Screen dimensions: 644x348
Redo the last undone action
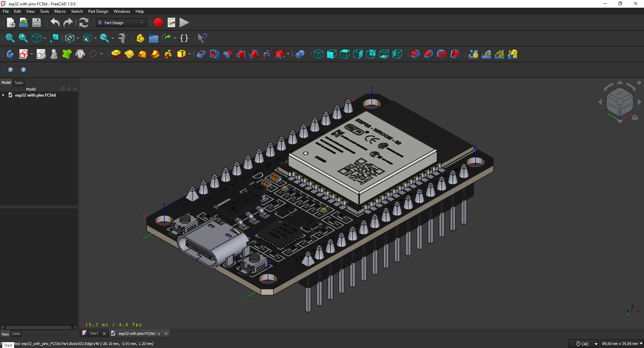point(68,22)
